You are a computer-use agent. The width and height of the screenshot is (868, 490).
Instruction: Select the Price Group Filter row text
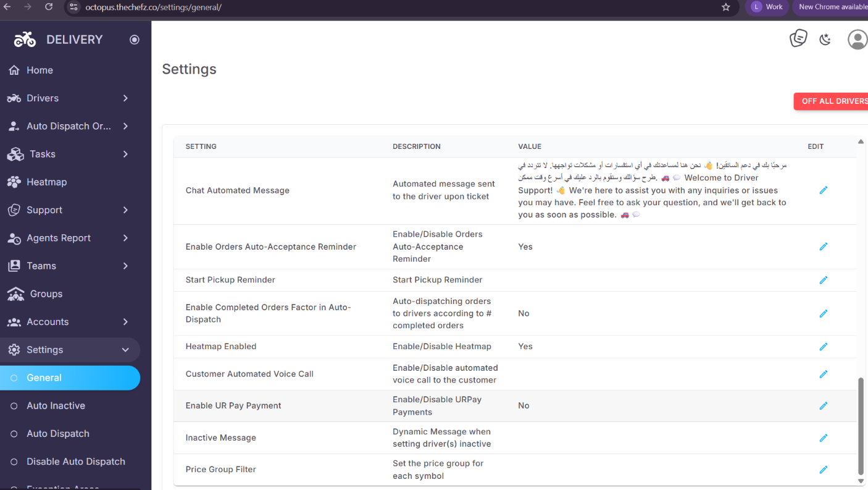click(x=221, y=470)
